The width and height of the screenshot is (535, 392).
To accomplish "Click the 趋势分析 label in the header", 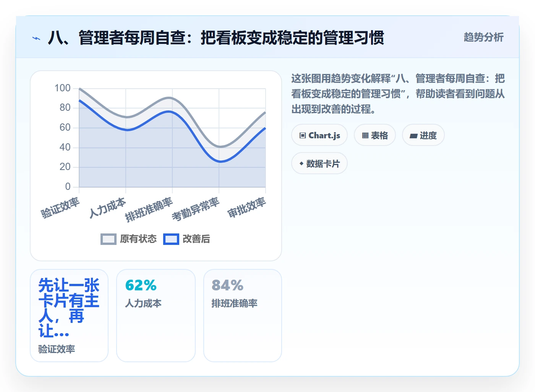I will coord(483,37).
